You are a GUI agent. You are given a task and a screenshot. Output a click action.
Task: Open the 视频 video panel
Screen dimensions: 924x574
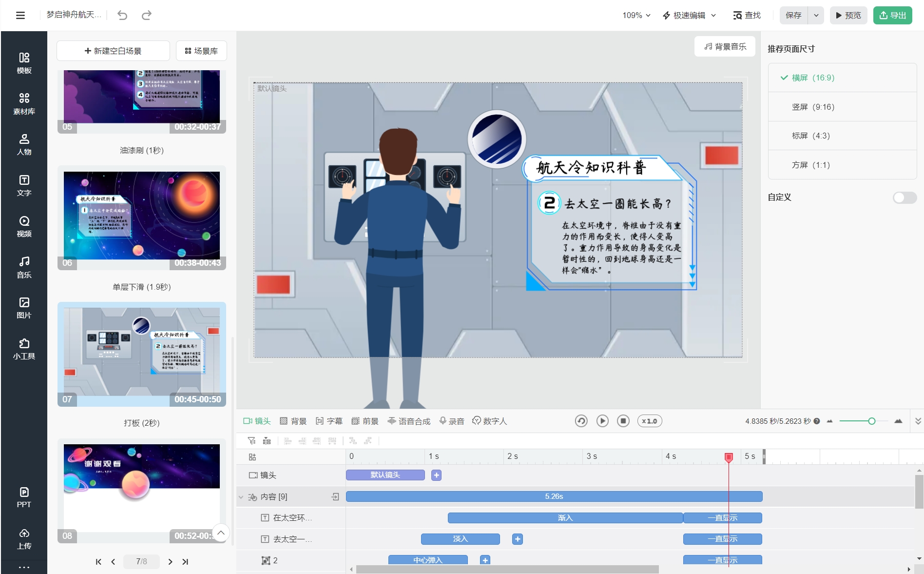pos(24,226)
